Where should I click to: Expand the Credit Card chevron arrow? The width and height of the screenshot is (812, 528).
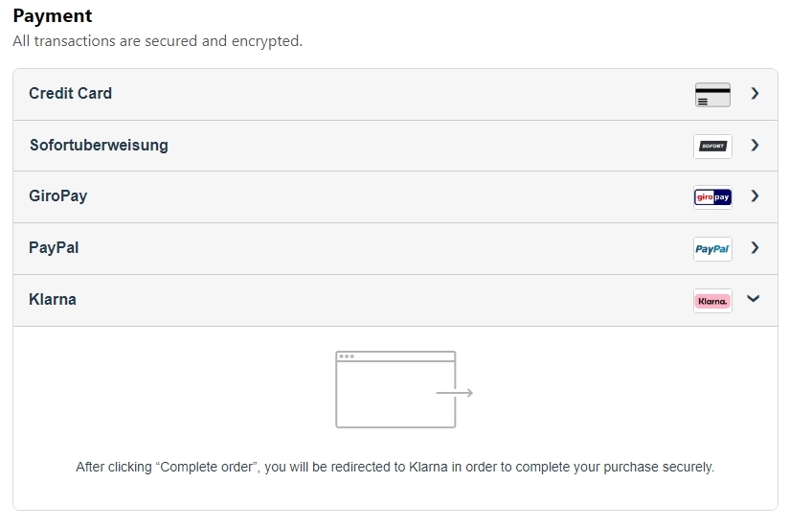(756, 93)
